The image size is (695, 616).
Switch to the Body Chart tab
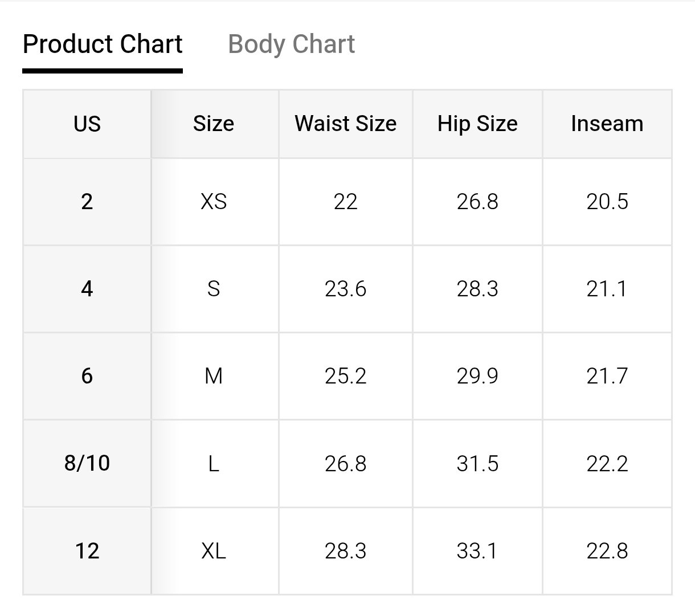pyautogui.click(x=291, y=44)
